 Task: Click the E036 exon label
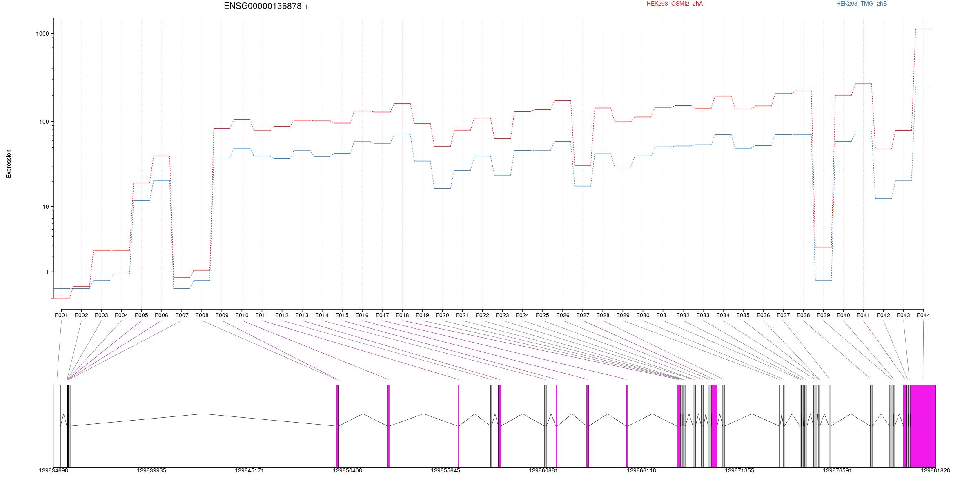[763, 315]
